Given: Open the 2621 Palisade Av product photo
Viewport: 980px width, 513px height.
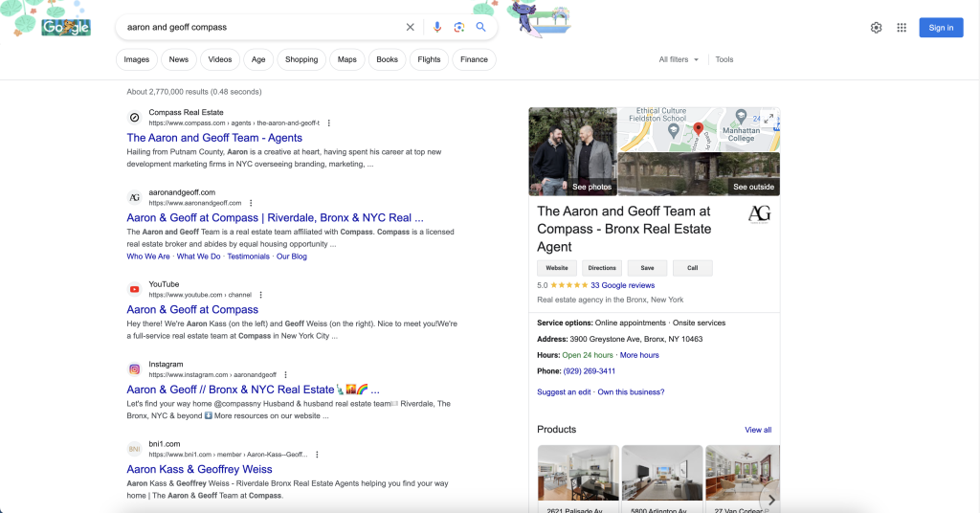Looking at the screenshot, I should (578, 473).
